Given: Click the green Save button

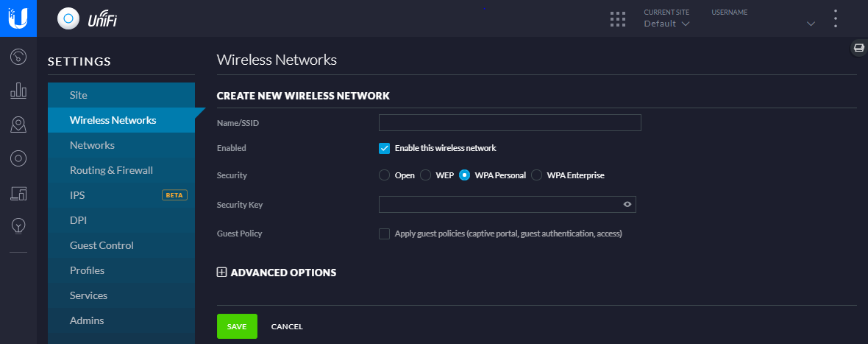Looking at the screenshot, I should click(x=237, y=326).
